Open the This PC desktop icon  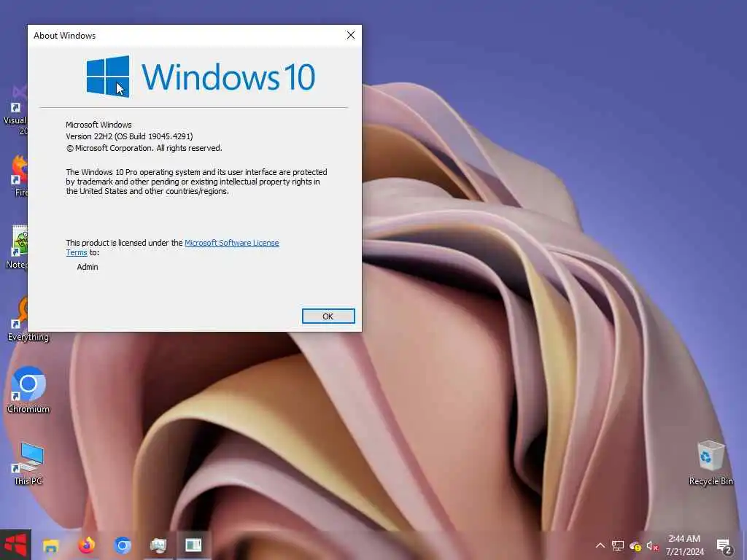(x=28, y=463)
